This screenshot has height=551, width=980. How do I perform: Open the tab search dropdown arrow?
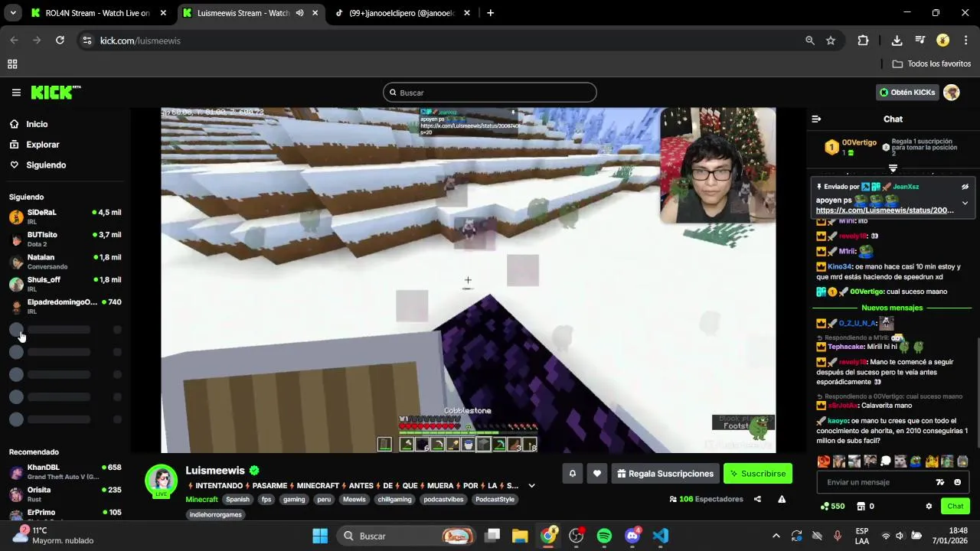[13, 13]
